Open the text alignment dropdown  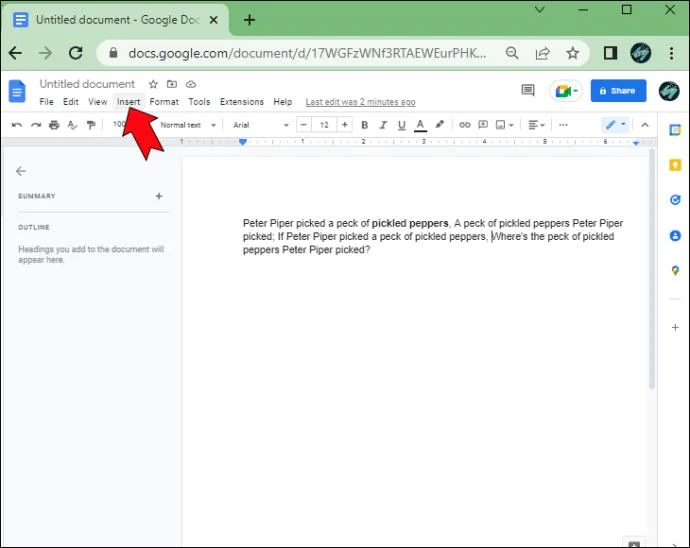[536, 125]
